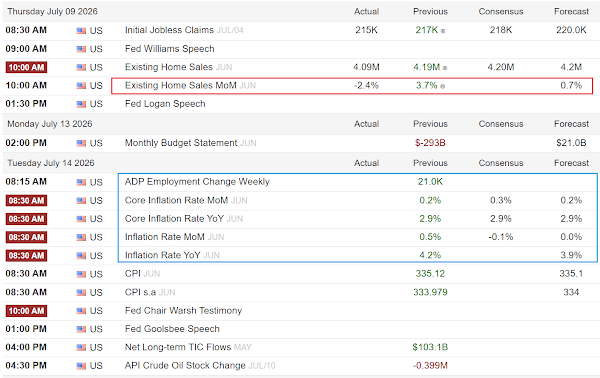Click US flag icon beside Initial Jobless Claims
Screen dimensions: 600x378
point(81,31)
